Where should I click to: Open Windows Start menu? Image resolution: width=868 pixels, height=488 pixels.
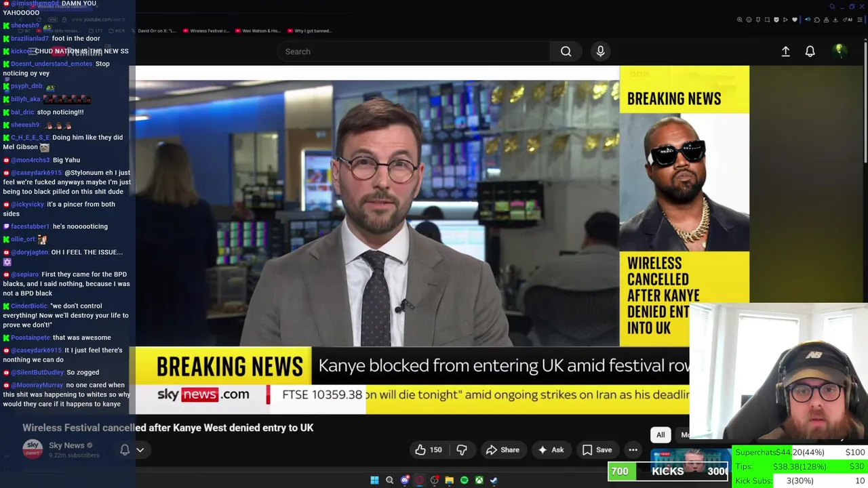point(374,480)
